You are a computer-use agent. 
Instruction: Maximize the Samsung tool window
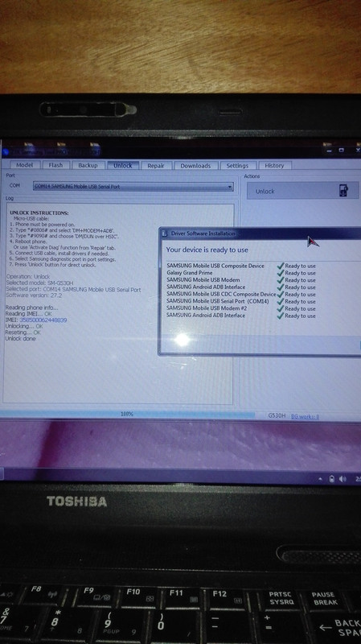342,151
